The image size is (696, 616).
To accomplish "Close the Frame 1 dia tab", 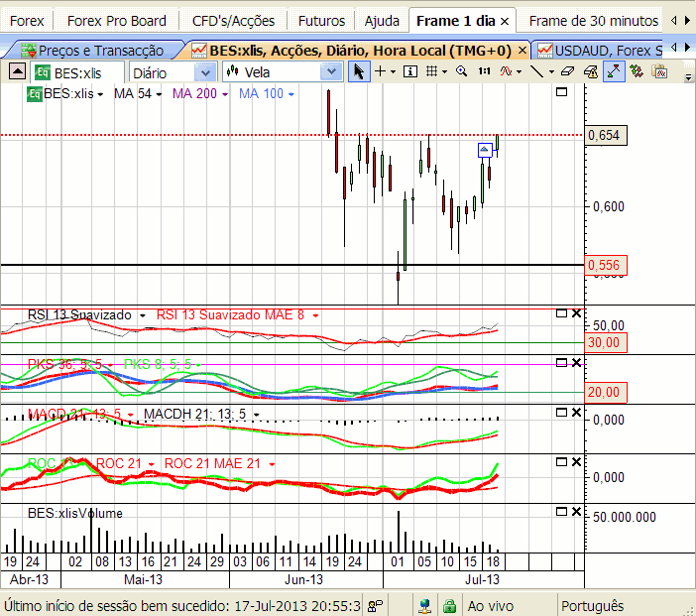I will (505, 21).
